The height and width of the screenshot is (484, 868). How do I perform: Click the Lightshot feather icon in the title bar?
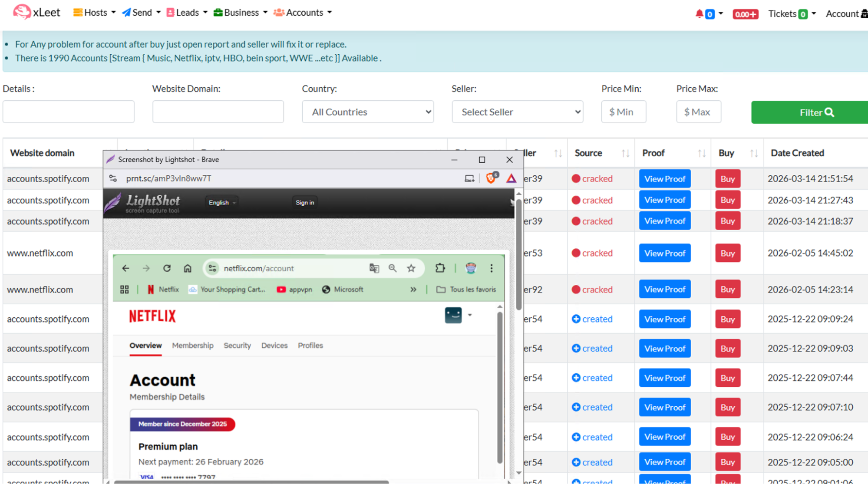pos(111,159)
